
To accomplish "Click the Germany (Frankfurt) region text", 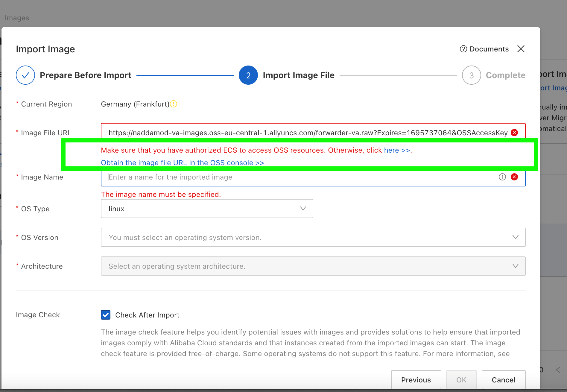I will click(x=135, y=104).
